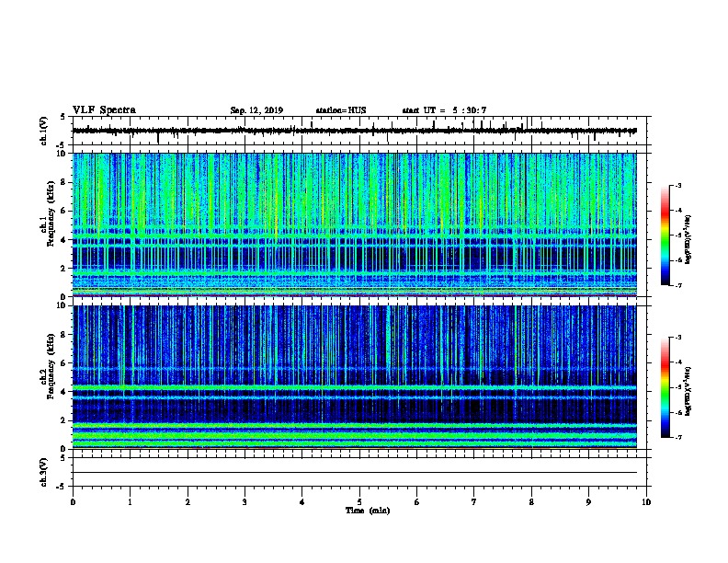The height and width of the screenshot is (563, 728).
Task: Click the time axis tick label "0"
Action: (x=73, y=502)
